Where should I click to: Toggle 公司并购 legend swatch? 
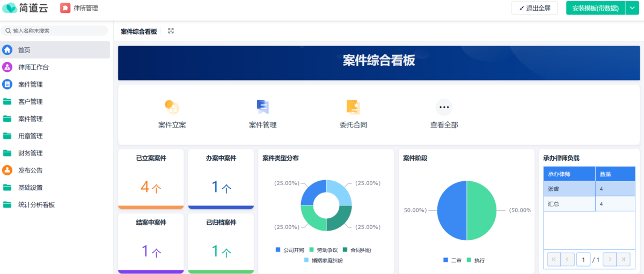coord(278,250)
